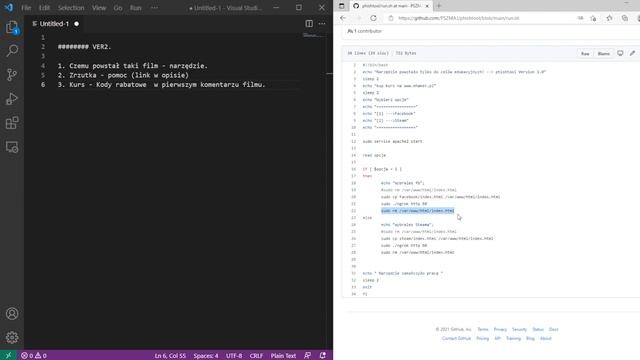Image resolution: width=640 pixels, height=360 pixels.
Task: Click Ln 6, Col 55 in status bar
Action: (x=170, y=356)
